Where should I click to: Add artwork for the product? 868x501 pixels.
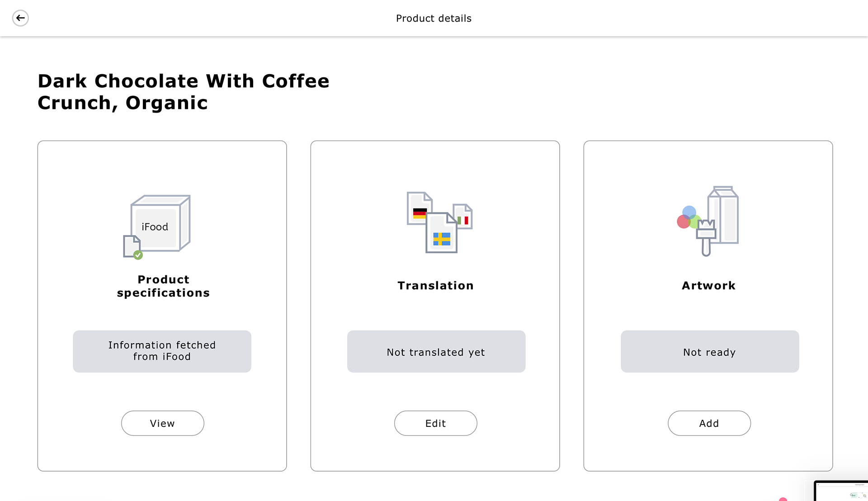709,423
